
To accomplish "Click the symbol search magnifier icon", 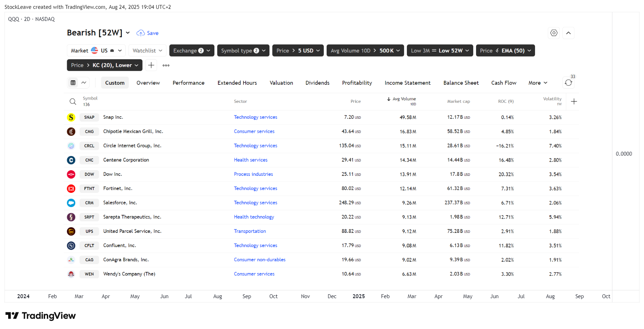I will click(x=73, y=101).
